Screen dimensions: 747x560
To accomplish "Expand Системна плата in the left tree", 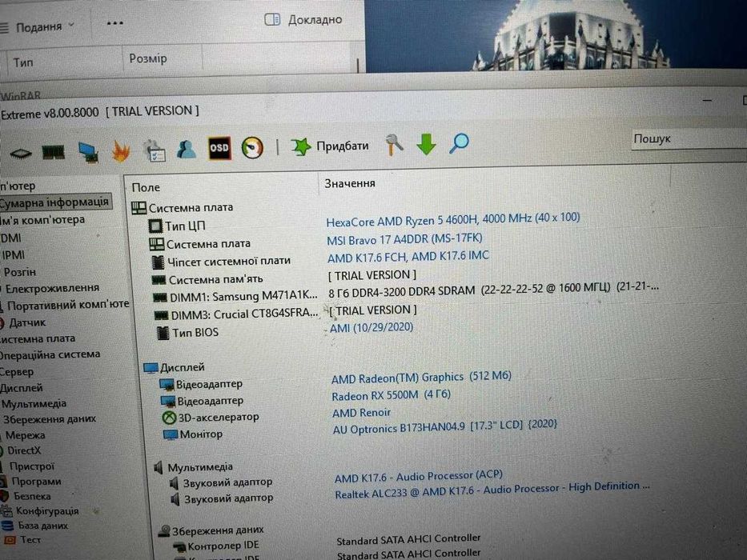I will 38,339.
